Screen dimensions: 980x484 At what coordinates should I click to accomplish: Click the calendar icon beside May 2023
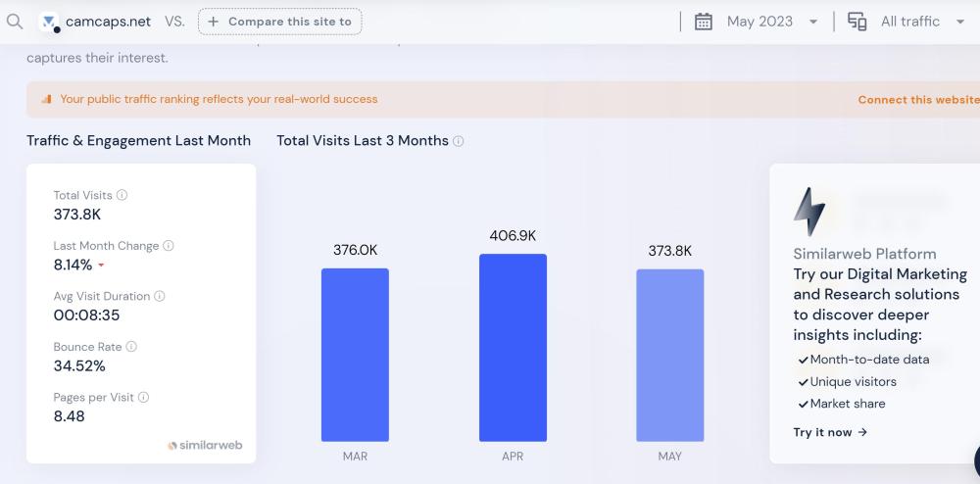703,22
